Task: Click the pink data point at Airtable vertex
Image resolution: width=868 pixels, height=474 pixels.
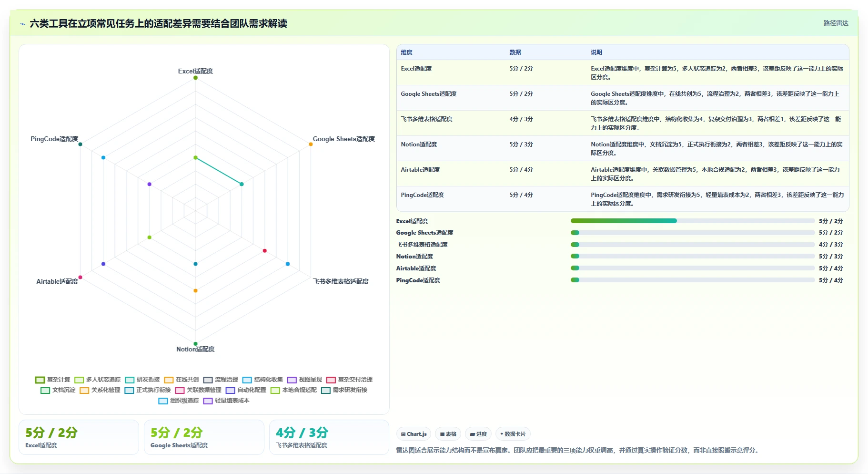Action: click(x=80, y=277)
